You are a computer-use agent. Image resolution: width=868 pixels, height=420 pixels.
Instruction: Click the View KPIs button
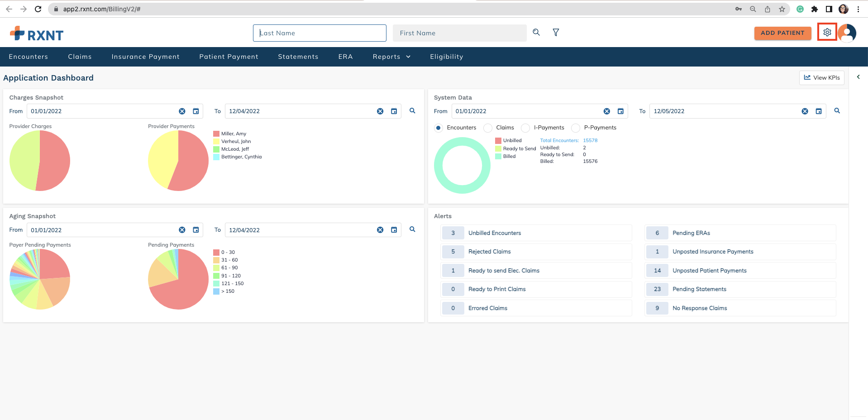821,78
